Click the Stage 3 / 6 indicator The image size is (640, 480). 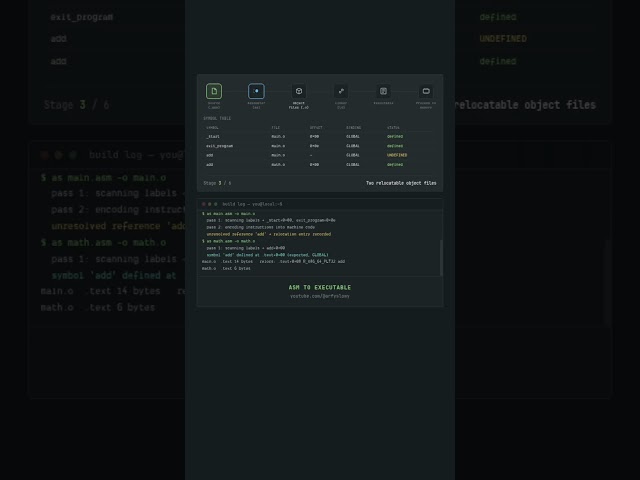coord(217,183)
